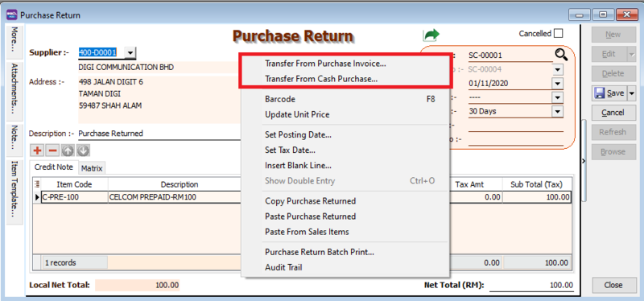The height and width of the screenshot is (301, 644).
Task: Click the Close button
Action: click(613, 285)
